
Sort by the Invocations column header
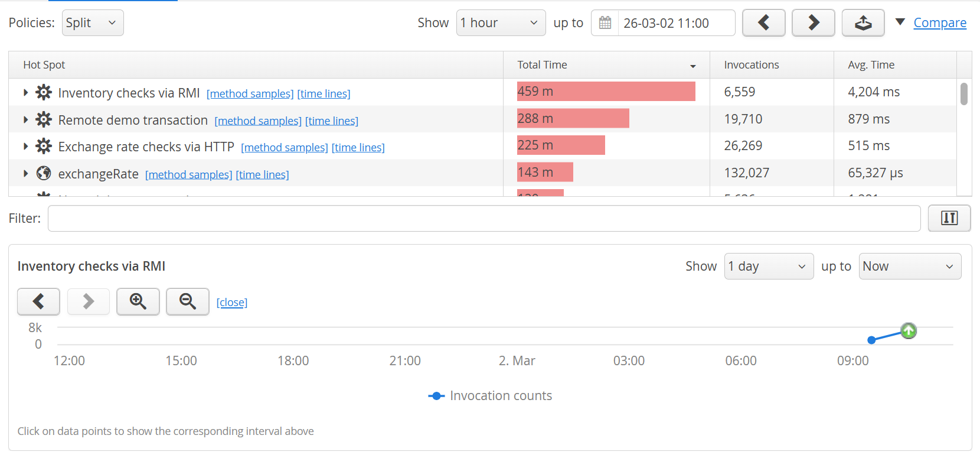(751, 65)
